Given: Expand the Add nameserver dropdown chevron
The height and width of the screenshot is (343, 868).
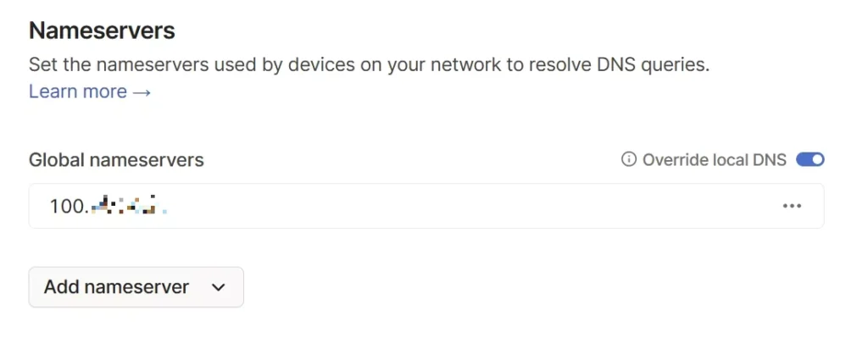Looking at the screenshot, I should tap(219, 287).
